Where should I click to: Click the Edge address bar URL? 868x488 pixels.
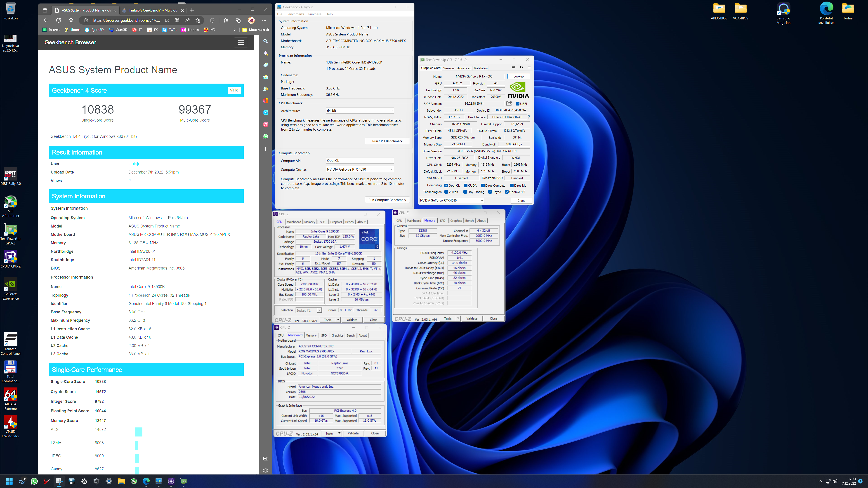click(126, 20)
